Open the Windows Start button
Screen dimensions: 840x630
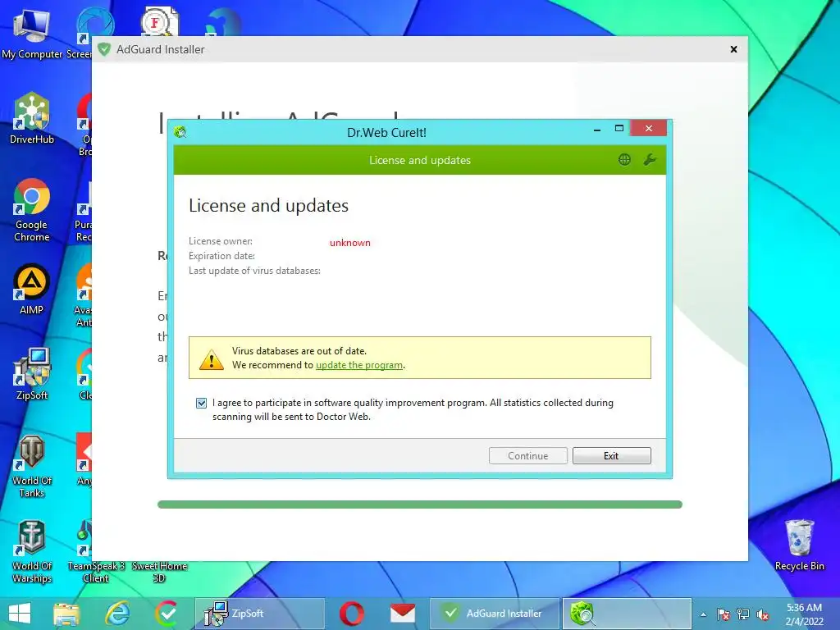(x=20, y=614)
